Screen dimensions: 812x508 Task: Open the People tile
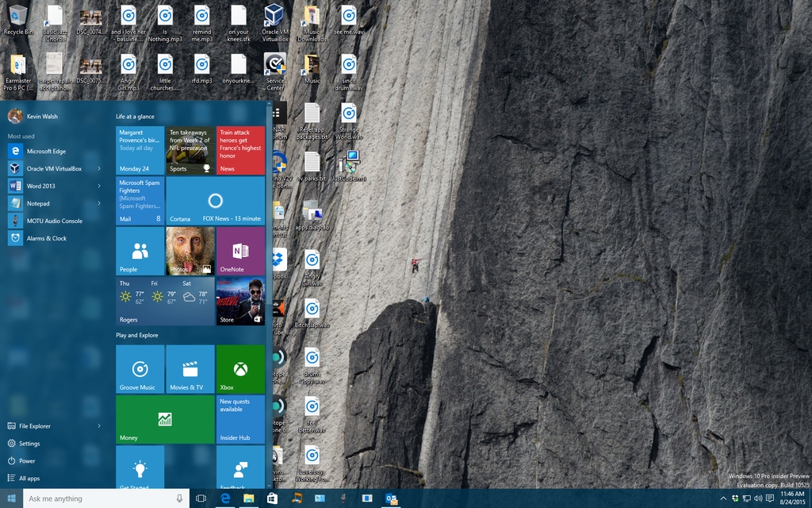pos(140,251)
